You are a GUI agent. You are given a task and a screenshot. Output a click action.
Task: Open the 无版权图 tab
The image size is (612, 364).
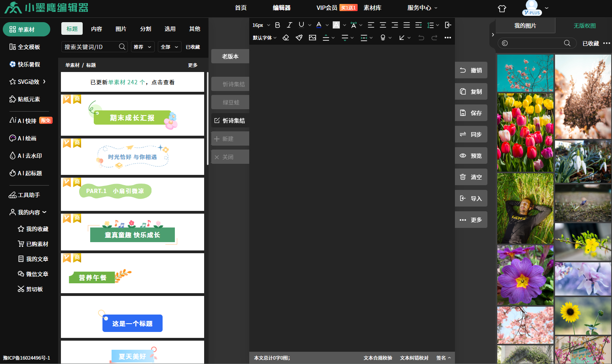pos(584,26)
